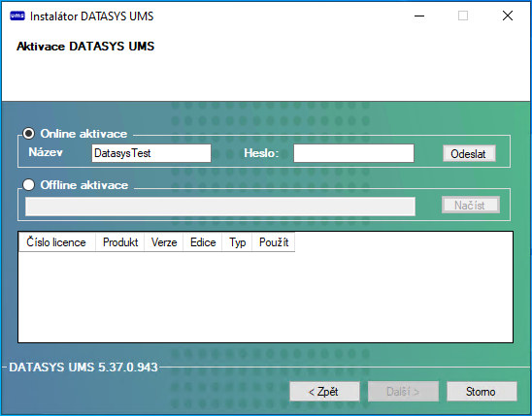Click the DATASYS UMS 5.37.0.943 version text
Viewport: 532px width, 416px height.
(x=83, y=368)
